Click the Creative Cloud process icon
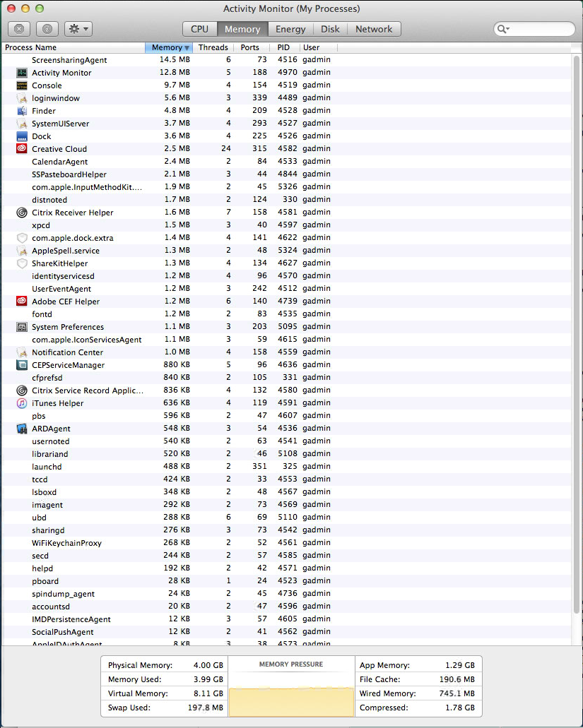The width and height of the screenshot is (583, 728). pos(22,148)
